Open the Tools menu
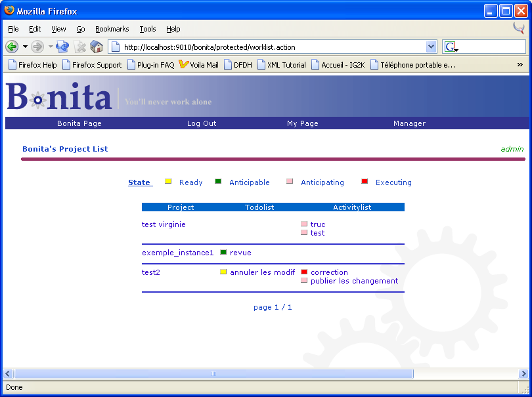This screenshot has width=532, height=397. [x=148, y=29]
